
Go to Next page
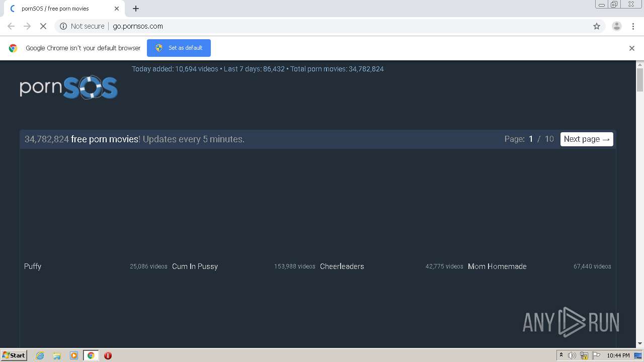587,139
